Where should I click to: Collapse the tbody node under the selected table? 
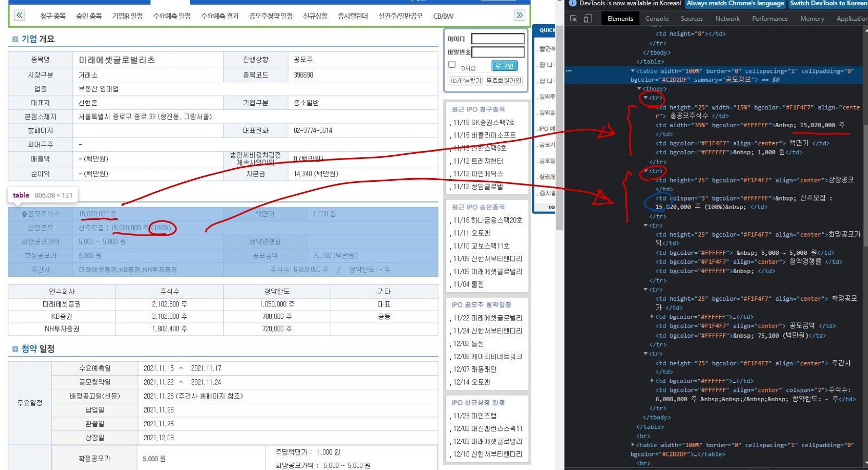[639, 89]
